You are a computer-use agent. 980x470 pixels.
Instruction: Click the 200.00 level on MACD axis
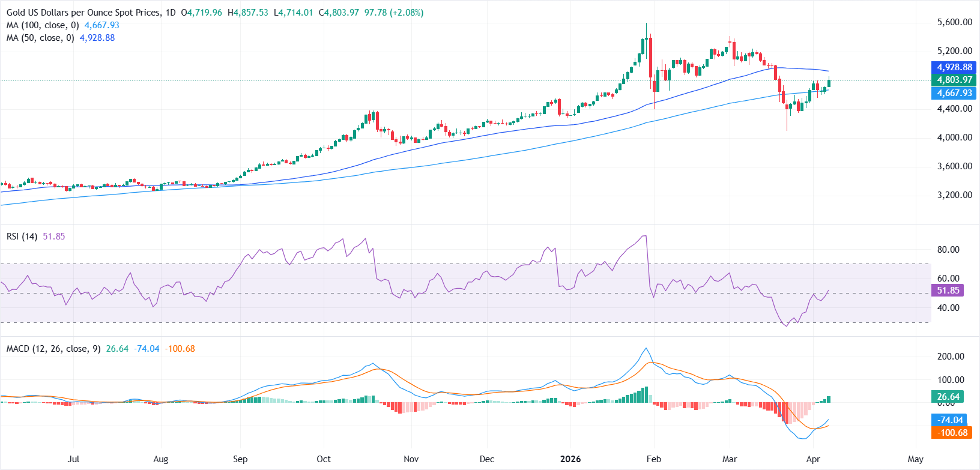coord(951,357)
